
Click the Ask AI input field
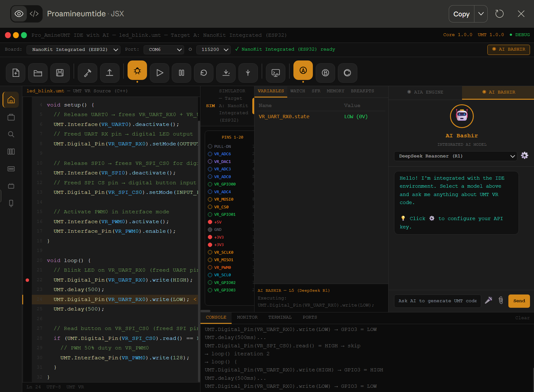click(x=438, y=301)
